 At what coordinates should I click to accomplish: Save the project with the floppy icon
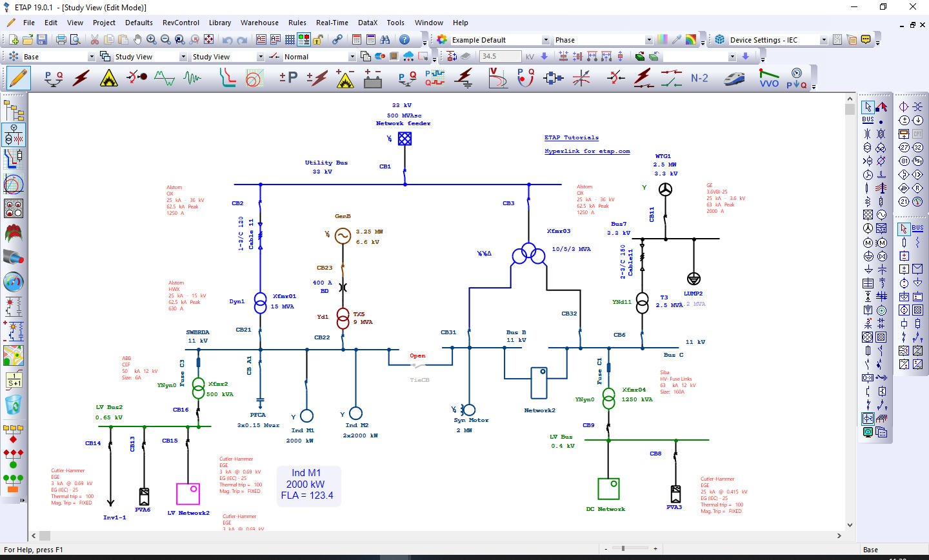42,39
